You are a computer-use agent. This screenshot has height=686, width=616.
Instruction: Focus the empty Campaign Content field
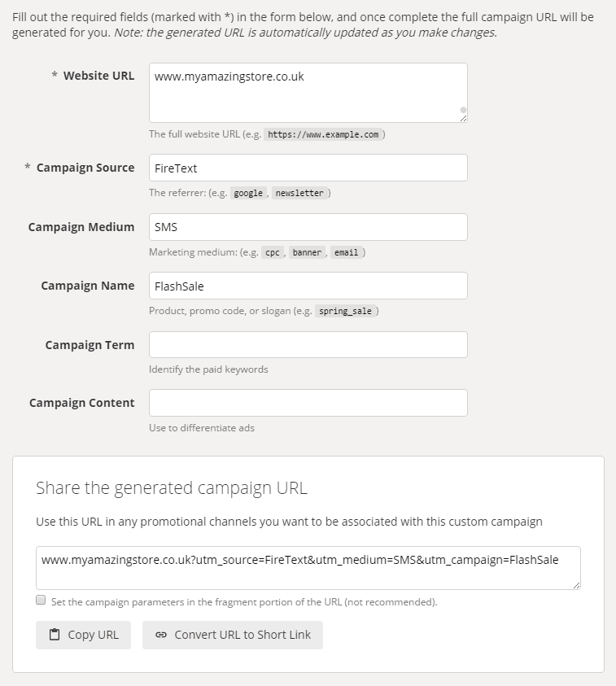tap(308, 403)
